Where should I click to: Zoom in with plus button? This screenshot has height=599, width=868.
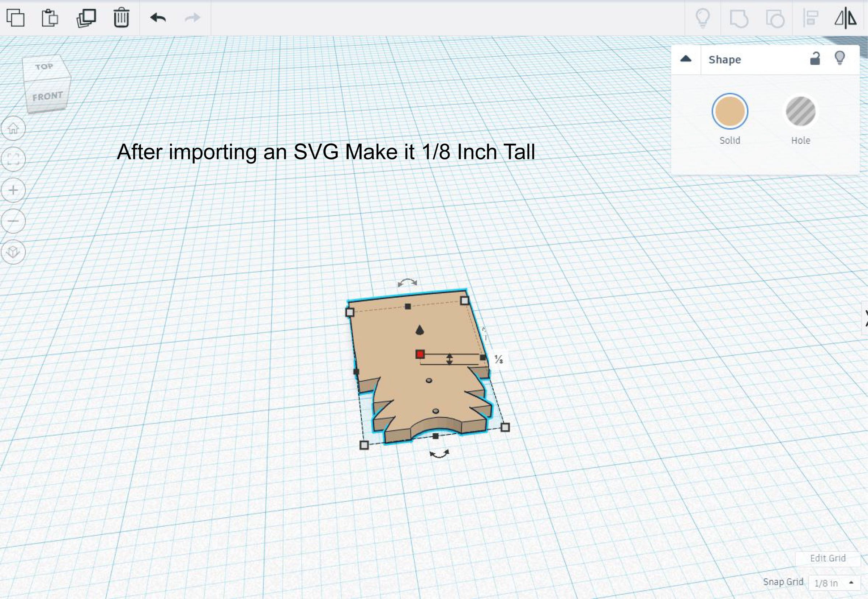[x=13, y=190]
